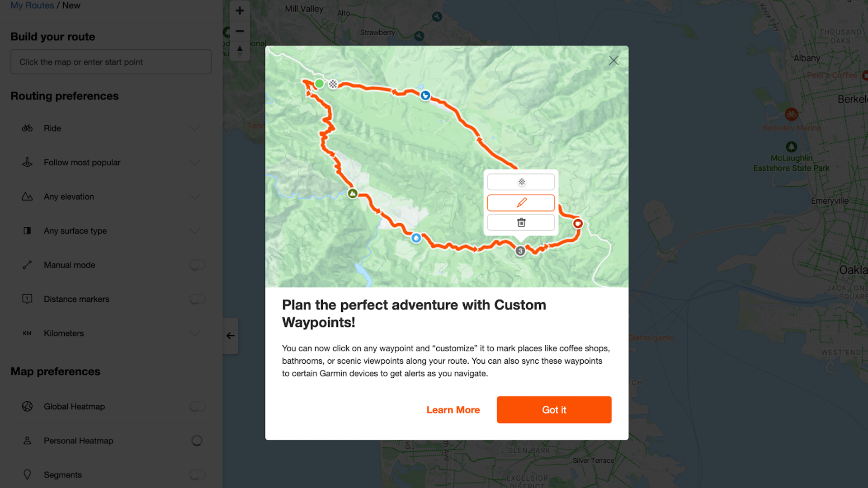This screenshot has height=488, width=868.
Task: Click the Segments location pin icon
Action: point(27,474)
